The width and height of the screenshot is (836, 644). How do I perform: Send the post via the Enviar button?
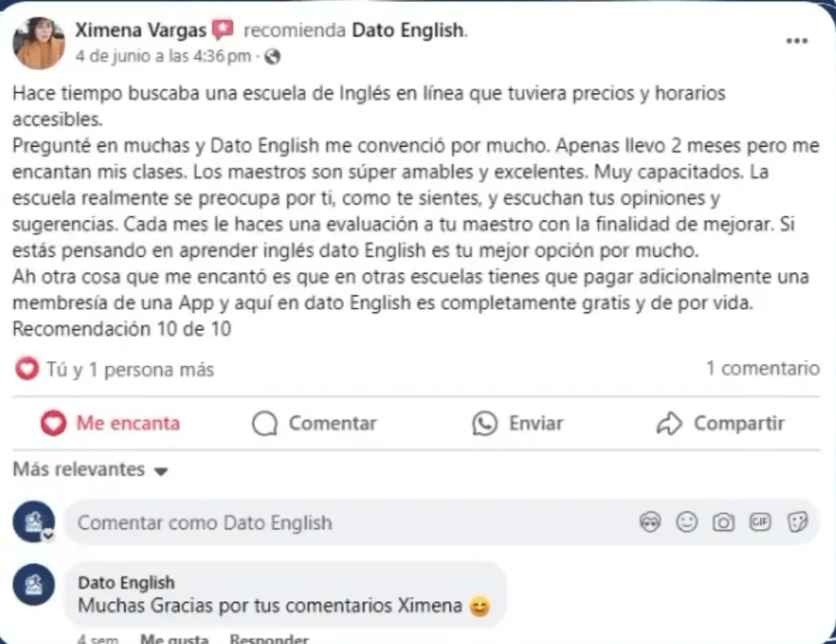pos(518,423)
